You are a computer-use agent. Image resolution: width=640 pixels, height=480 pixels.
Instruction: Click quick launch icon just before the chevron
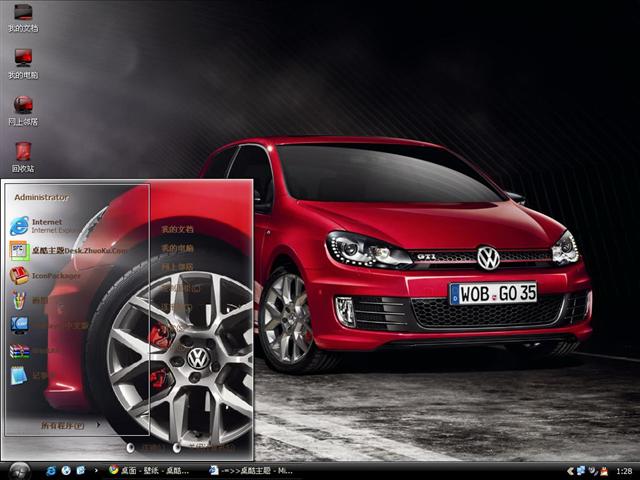[x=80, y=471]
